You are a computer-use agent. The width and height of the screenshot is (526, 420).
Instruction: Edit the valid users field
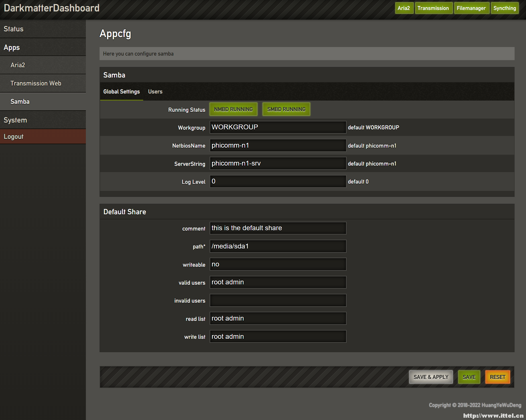278,282
